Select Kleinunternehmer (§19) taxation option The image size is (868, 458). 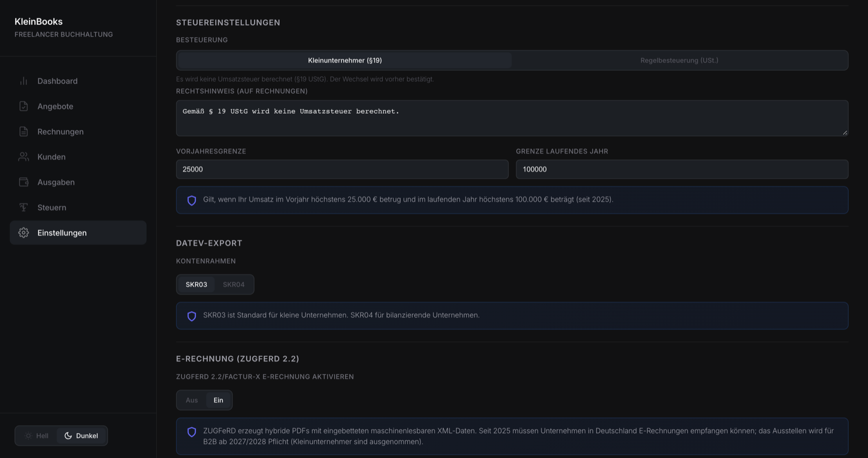[345, 60]
